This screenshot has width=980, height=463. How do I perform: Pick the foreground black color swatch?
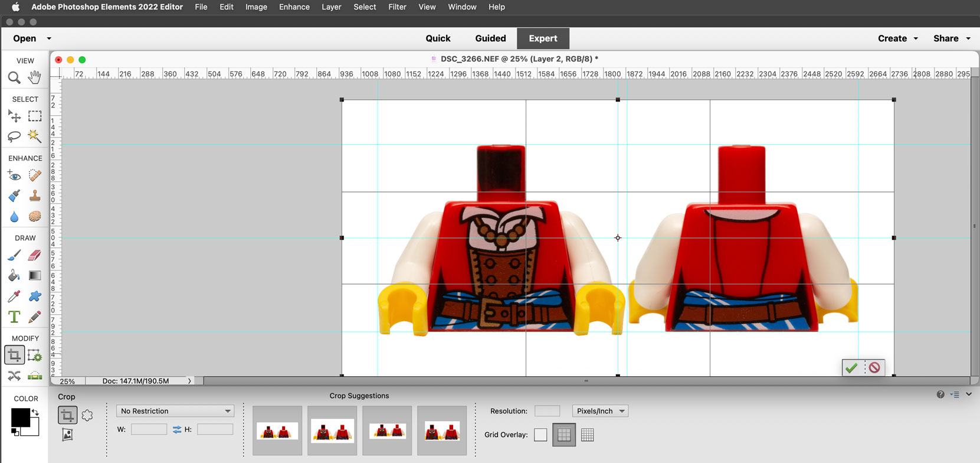(x=20, y=418)
